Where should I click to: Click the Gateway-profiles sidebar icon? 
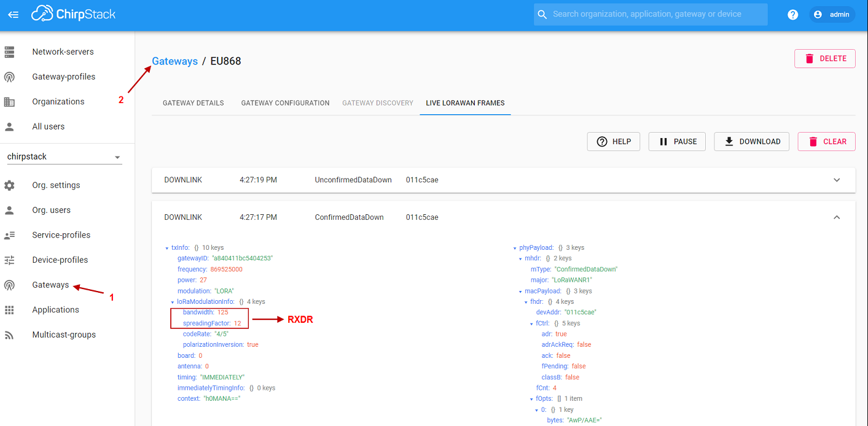click(9, 77)
